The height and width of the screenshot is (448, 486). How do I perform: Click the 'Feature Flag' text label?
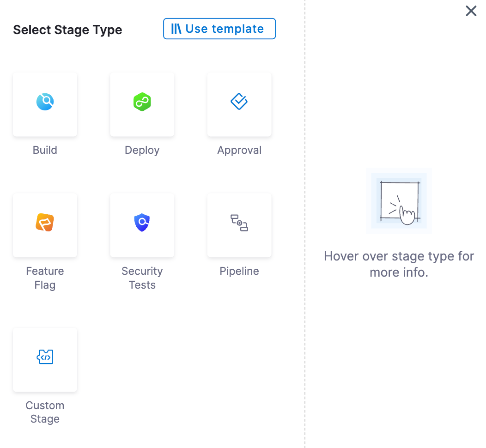(x=45, y=278)
